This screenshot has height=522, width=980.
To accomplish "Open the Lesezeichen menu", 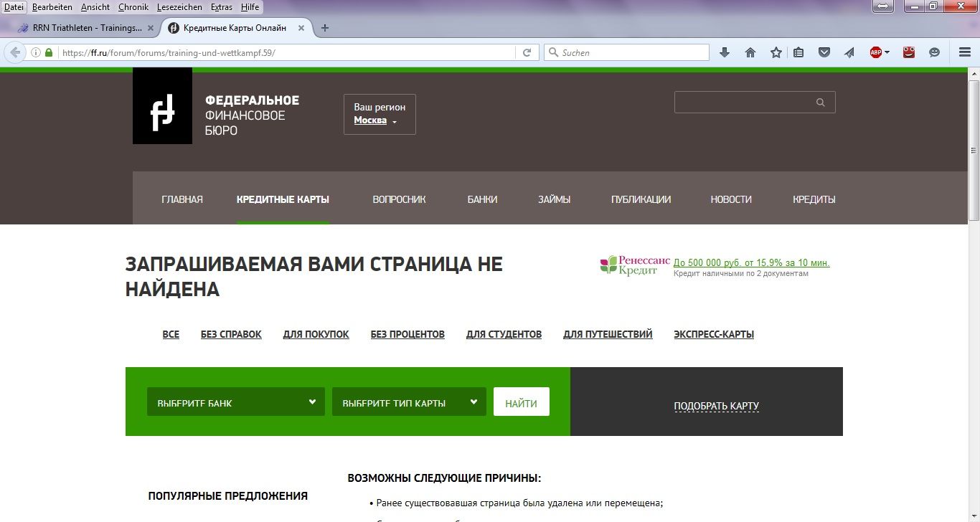I will click(179, 7).
